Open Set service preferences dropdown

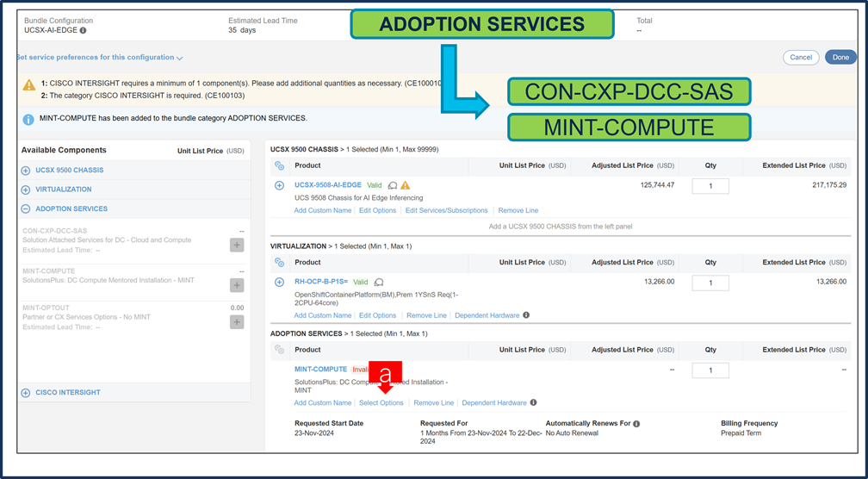pos(100,58)
